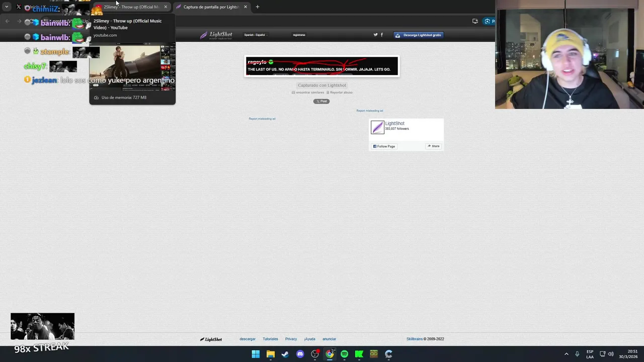Screen dimensions: 644x362
Task: Open the Tutoriales footer link
Action: [270, 339]
